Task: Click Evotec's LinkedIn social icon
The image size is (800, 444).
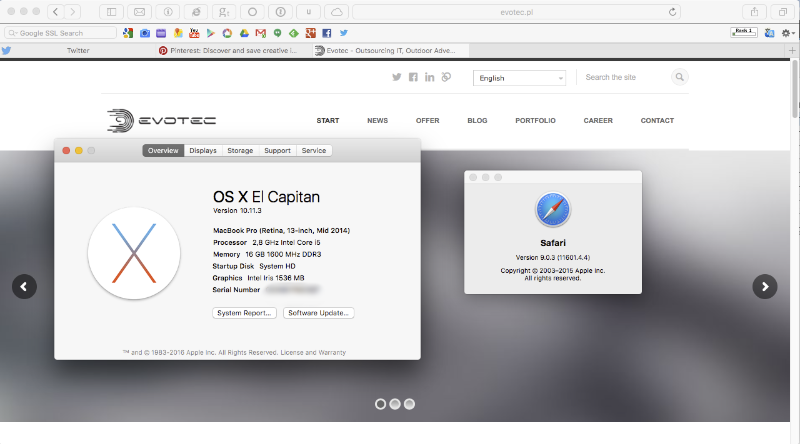Action: click(430, 77)
